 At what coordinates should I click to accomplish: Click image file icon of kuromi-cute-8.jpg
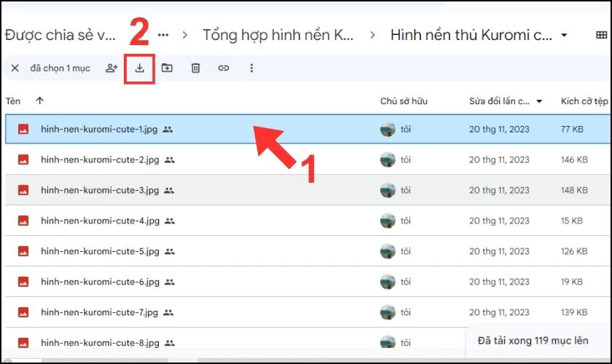click(x=23, y=343)
